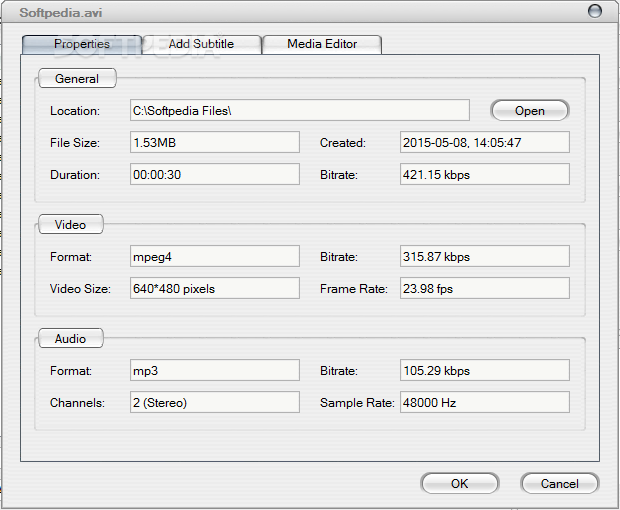Click the Created: label
This screenshot has height=510, width=620.
343,143
